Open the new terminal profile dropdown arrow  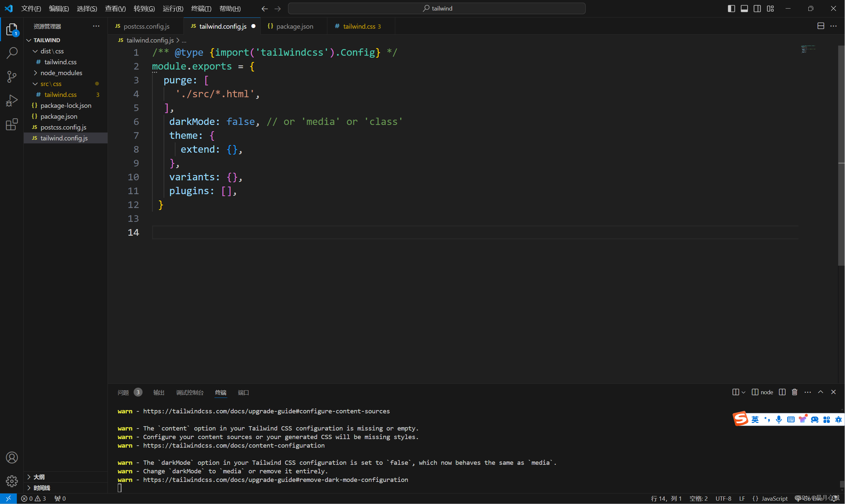click(x=743, y=393)
